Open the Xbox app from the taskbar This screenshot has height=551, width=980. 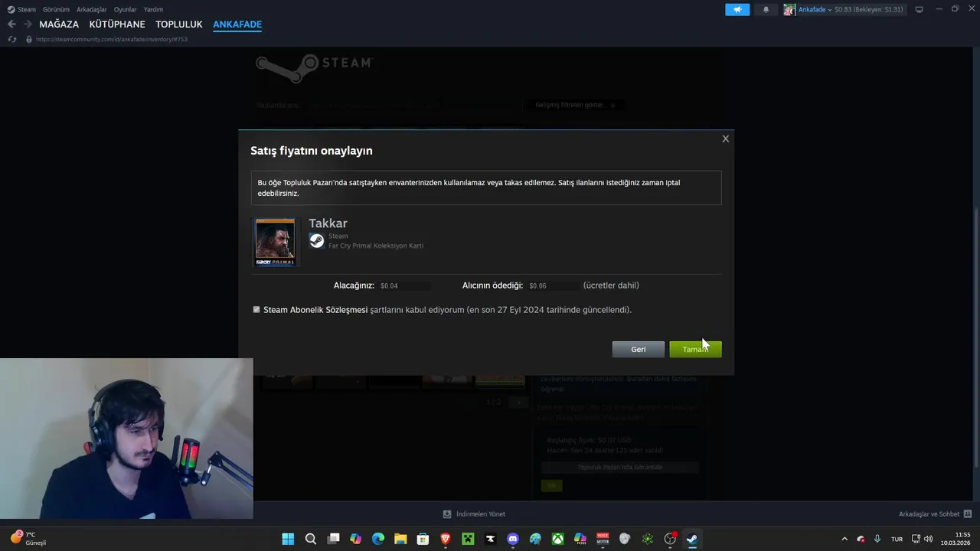pos(558,539)
